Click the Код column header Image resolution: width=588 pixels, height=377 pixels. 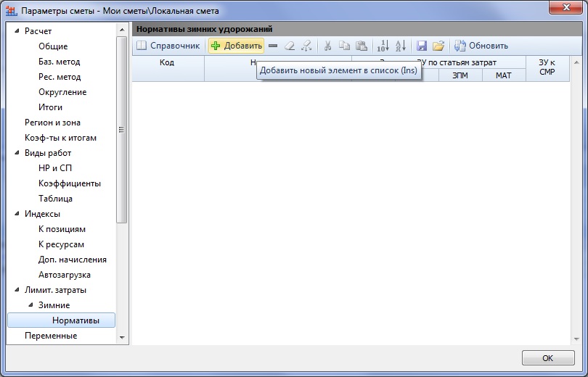(168, 68)
